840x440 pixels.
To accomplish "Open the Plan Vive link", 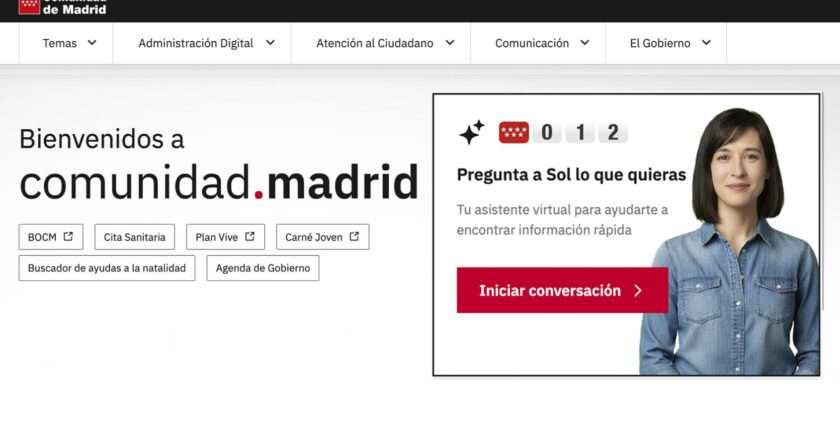I will click(225, 237).
